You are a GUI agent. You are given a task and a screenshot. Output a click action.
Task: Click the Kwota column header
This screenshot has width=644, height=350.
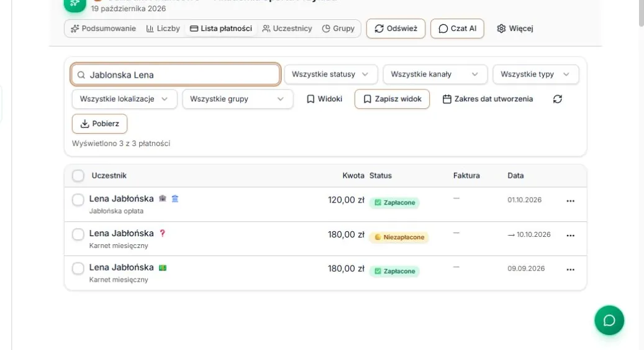[353, 175]
